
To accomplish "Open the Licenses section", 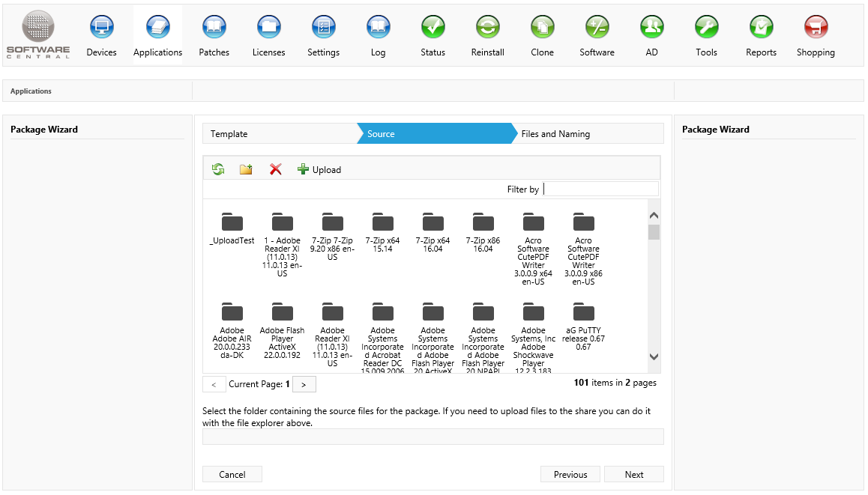I will point(268,36).
